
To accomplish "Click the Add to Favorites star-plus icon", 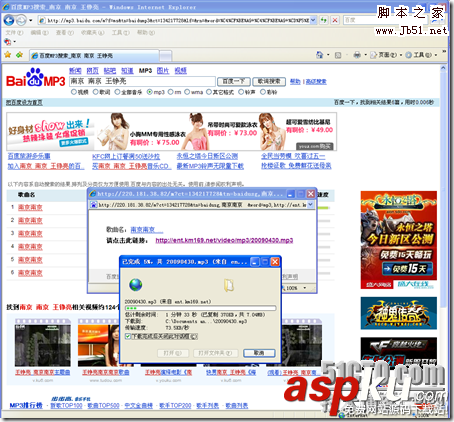I will [19, 55].
